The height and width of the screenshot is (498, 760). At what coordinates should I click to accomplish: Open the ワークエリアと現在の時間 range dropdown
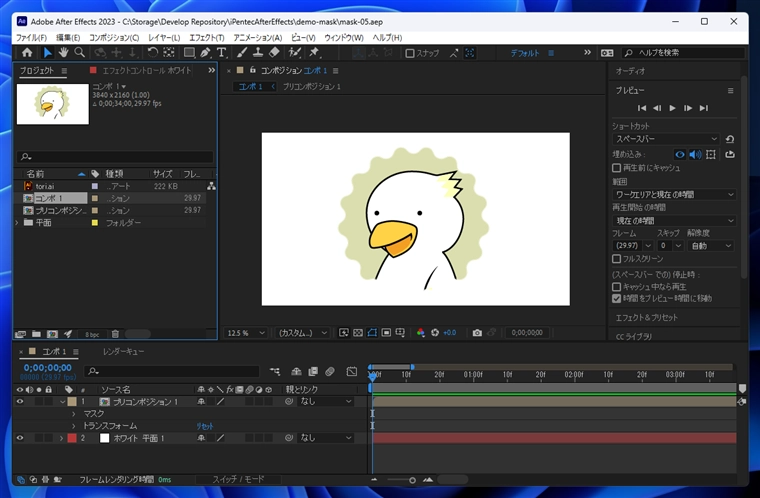pos(673,194)
